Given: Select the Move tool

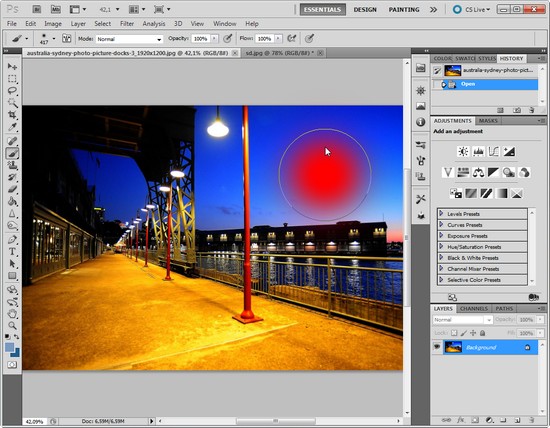Looking at the screenshot, I should coord(12,66).
